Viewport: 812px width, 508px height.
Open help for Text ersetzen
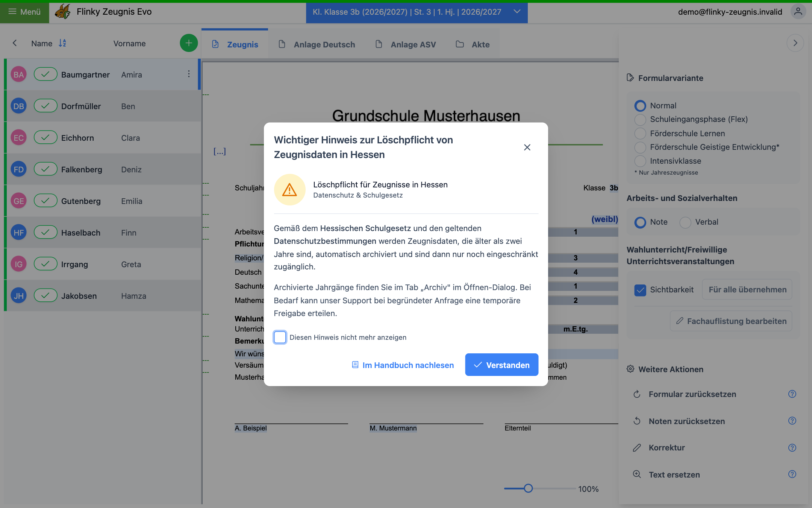[792, 474]
